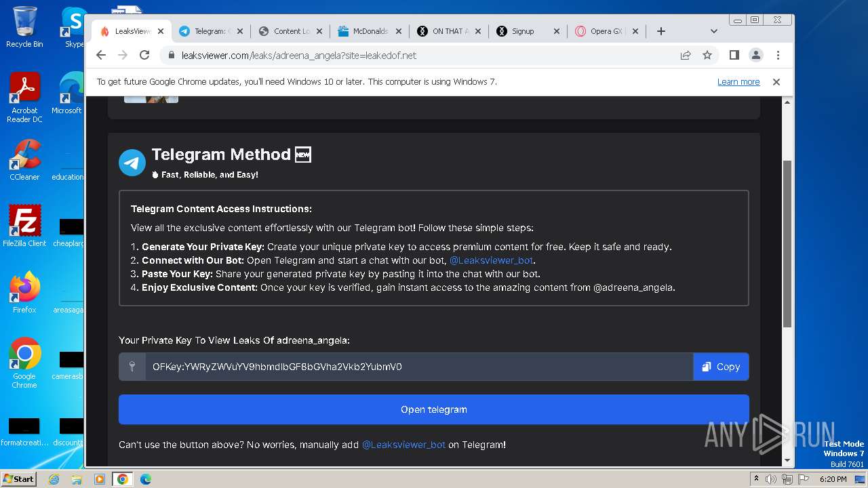Click the Chrome taskbar button
The width and height of the screenshot is (868, 488).
pyautogui.click(x=122, y=479)
